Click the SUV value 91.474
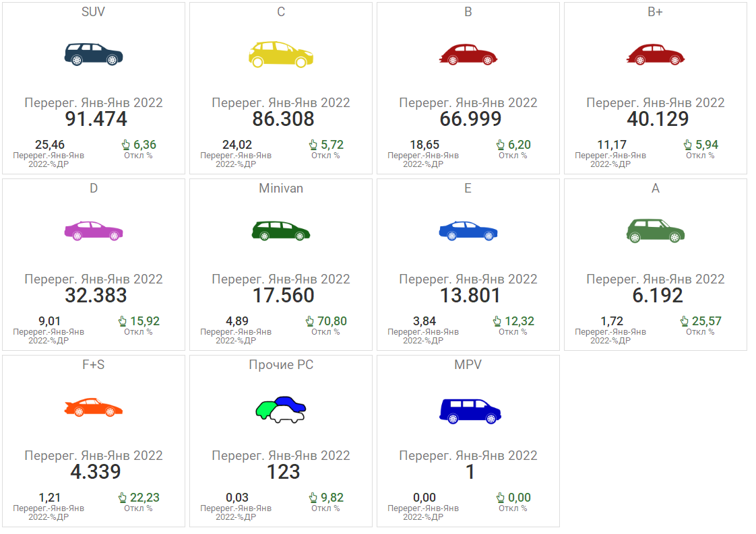The height and width of the screenshot is (534, 756). tap(96, 119)
